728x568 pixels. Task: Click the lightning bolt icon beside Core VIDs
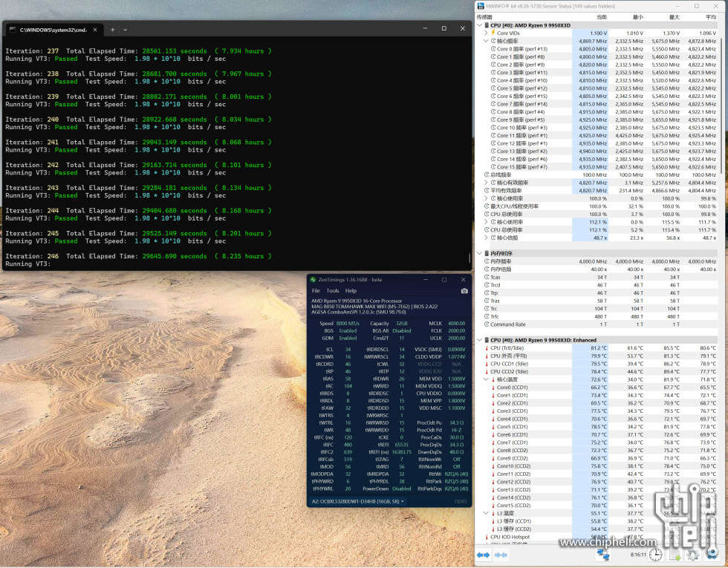click(493, 33)
